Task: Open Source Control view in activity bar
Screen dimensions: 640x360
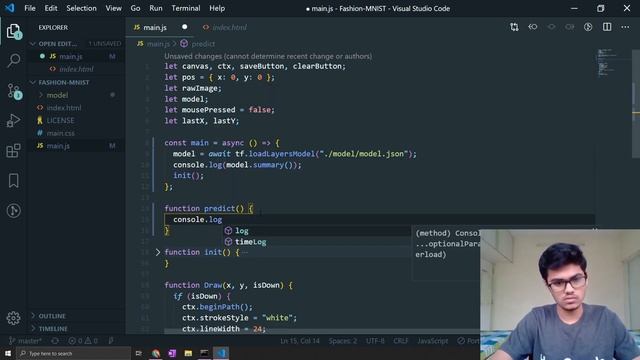Action: pyautogui.click(x=13, y=91)
